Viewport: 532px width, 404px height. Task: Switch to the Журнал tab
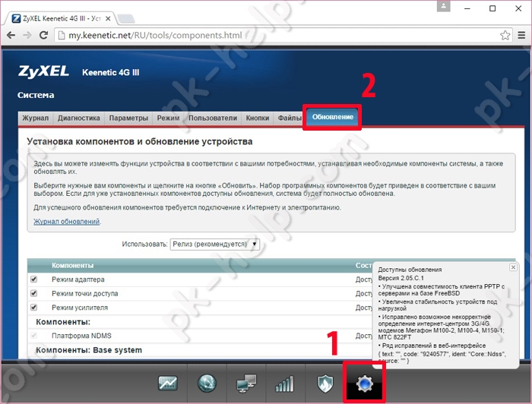(35, 118)
